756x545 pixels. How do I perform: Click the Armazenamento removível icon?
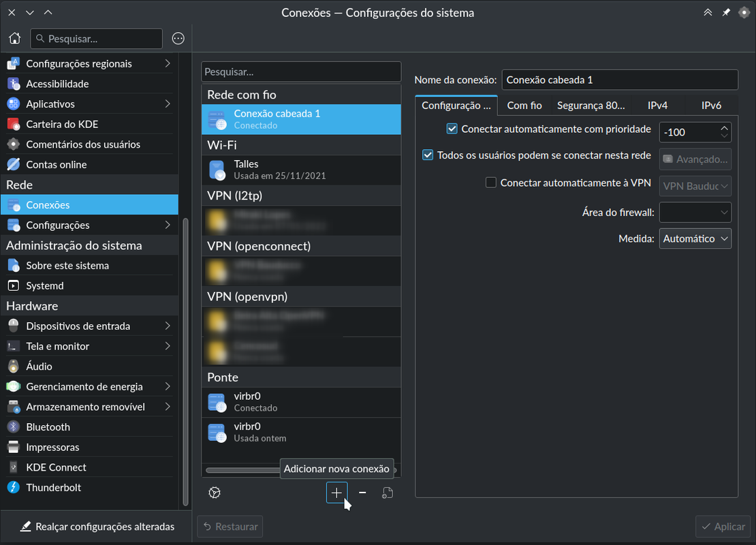(14, 407)
